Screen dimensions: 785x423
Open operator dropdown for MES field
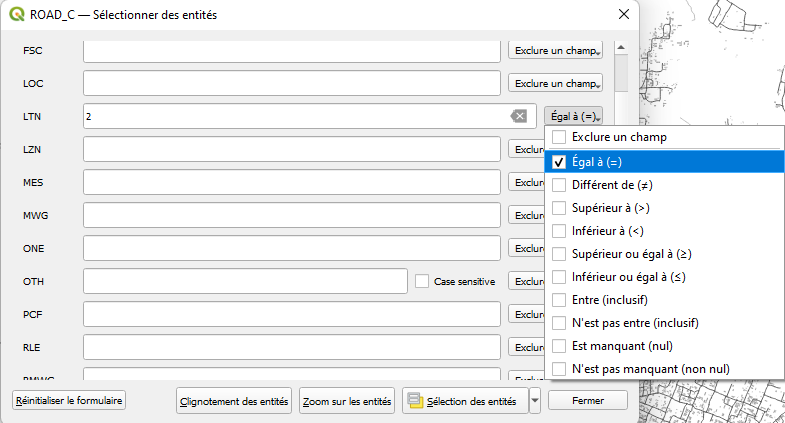click(527, 183)
